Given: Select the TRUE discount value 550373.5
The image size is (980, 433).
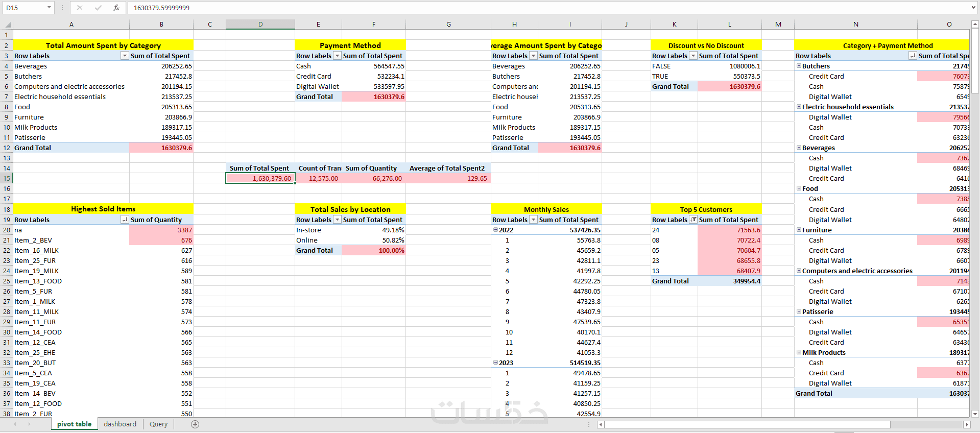Looking at the screenshot, I should pyautogui.click(x=729, y=76).
